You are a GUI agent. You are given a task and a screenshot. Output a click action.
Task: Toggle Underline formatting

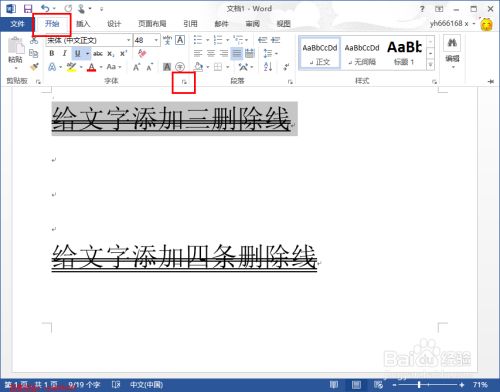pyautogui.click(x=78, y=53)
